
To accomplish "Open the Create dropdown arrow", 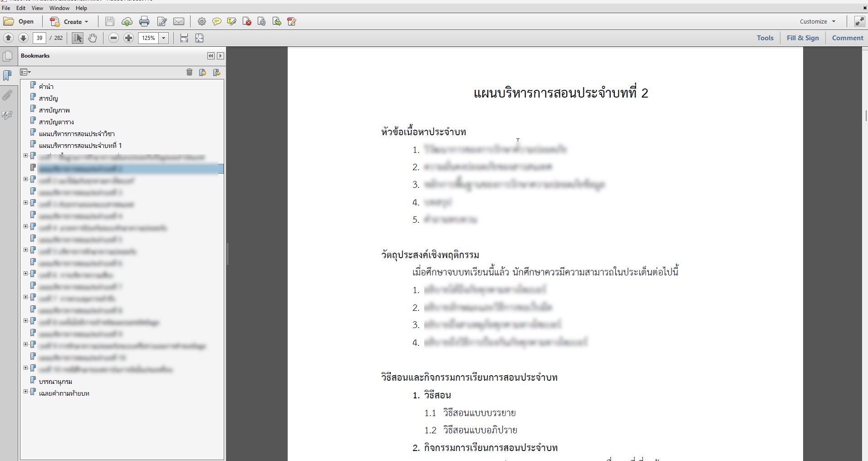I will 86,22.
